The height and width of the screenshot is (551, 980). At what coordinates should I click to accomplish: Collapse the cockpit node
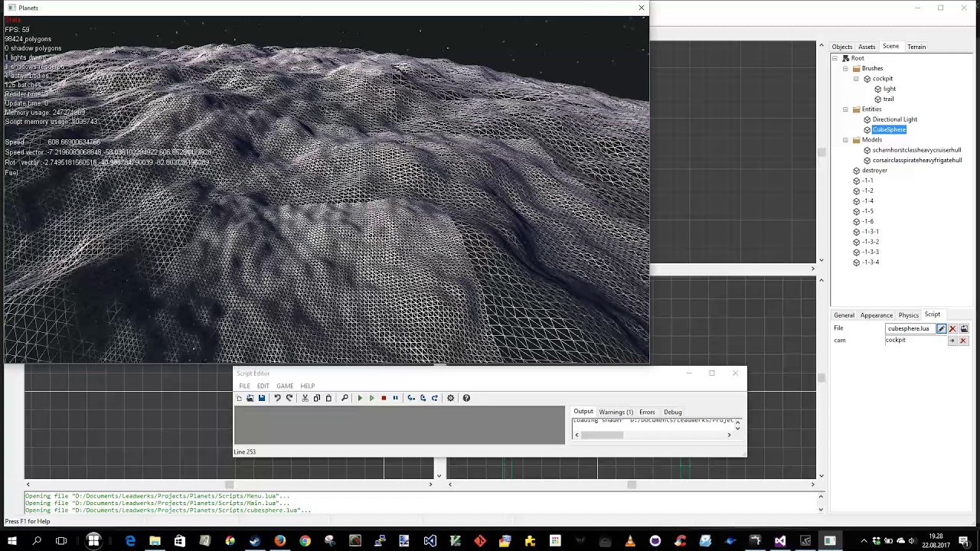[856, 79]
